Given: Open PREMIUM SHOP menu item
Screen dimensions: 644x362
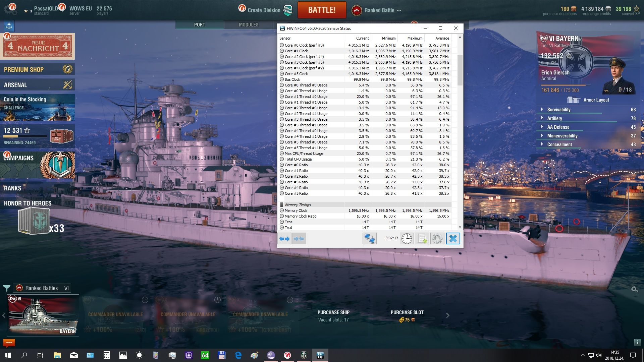Looking at the screenshot, I should click(x=37, y=69).
